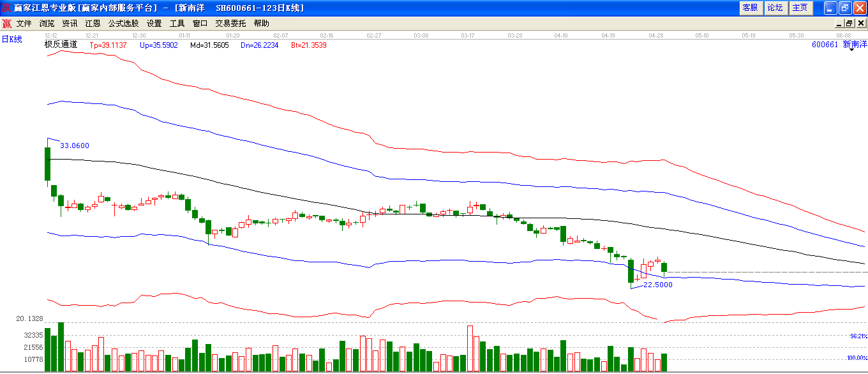Close the main application window
Screen dimensions: 868x374
(x=859, y=8)
